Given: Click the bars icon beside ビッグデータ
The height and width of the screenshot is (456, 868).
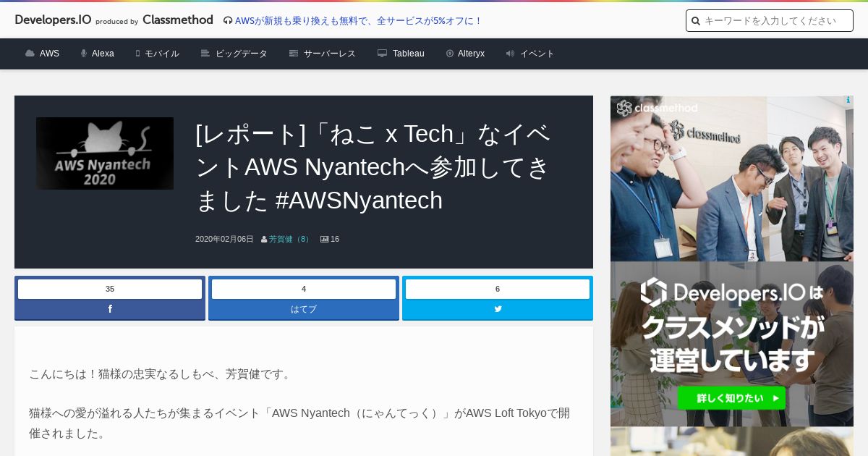Looking at the screenshot, I should point(205,54).
